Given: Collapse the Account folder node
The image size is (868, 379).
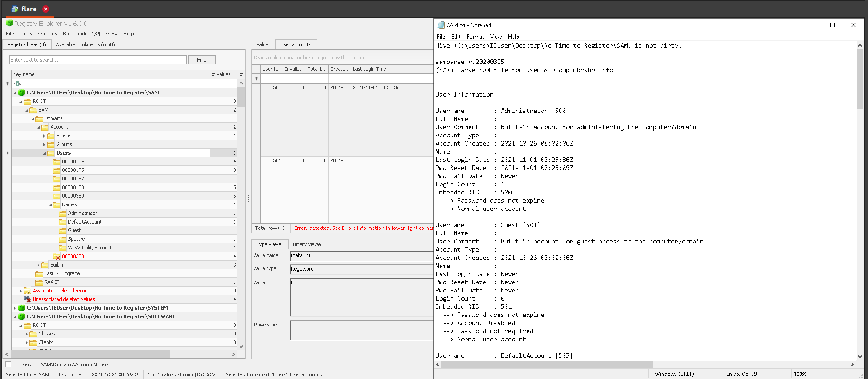Looking at the screenshot, I should pos(38,127).
